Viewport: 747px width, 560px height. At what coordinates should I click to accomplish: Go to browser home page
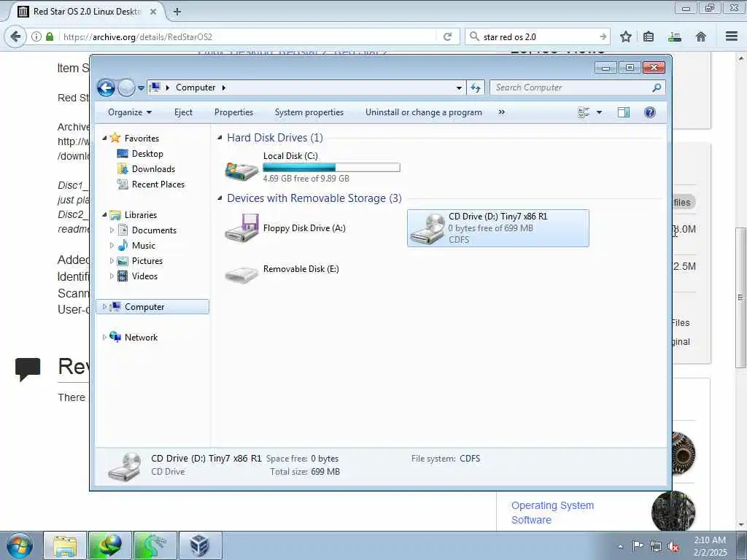tap(701, 36)
